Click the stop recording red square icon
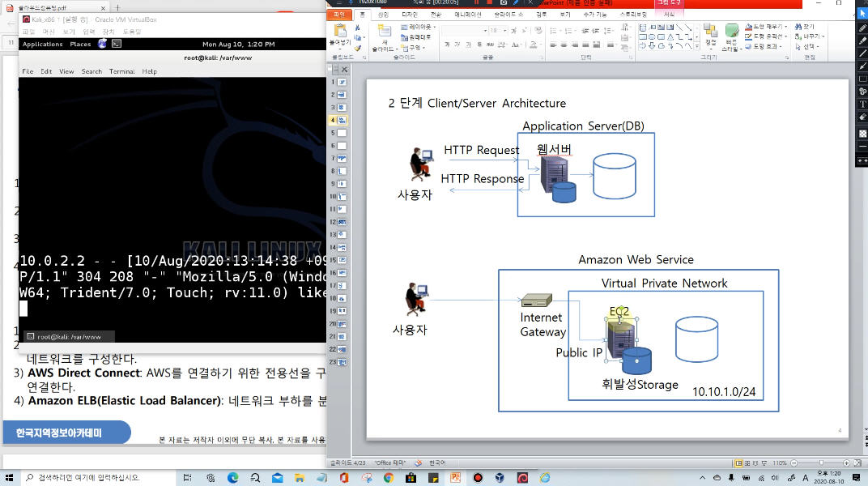Screen dimensions: 868x486 [x=489, y=2]
